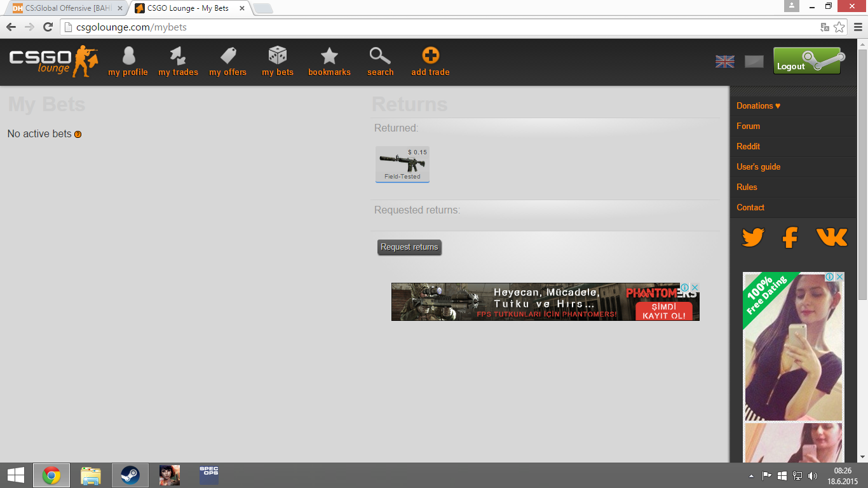Viewport: 868px width, 488px height.
Task: Click the Chrome taskbar icon
Action: pyautogui.click(x=51, y=475)
